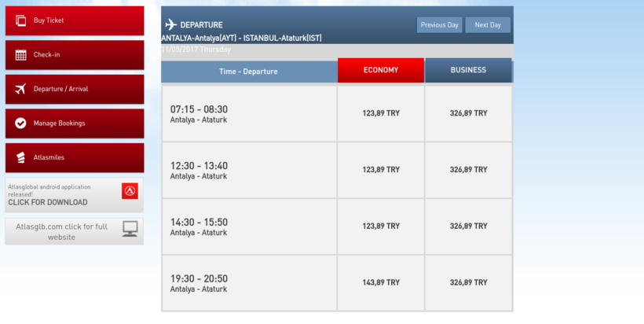Click the Time - Departure column header

click(248, 72)
